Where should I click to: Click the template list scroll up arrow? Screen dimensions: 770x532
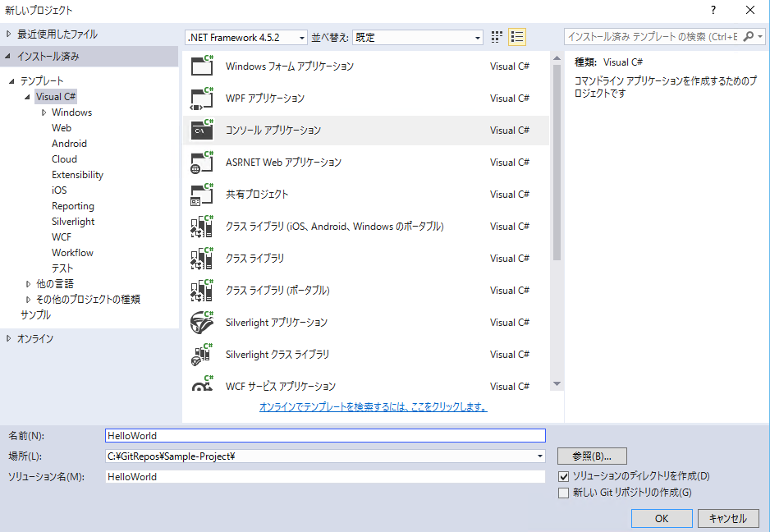tap(557, 58)
